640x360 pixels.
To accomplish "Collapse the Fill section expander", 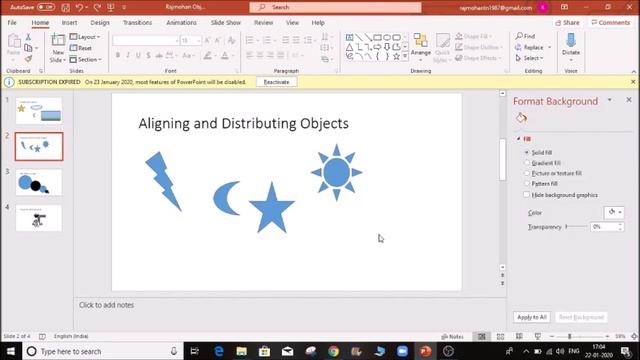I will 519,139.
